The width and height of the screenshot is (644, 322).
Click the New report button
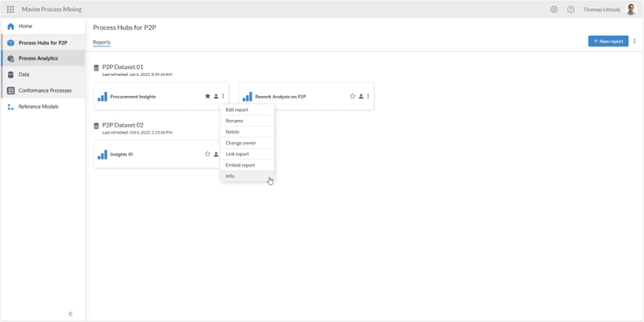tap(608, 41)
